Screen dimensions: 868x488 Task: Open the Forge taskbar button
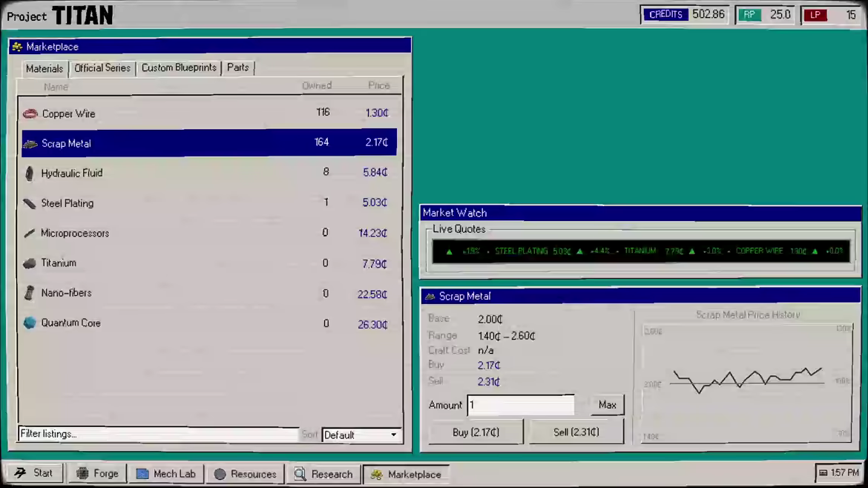pyautogui.click(x=97, y=474)
